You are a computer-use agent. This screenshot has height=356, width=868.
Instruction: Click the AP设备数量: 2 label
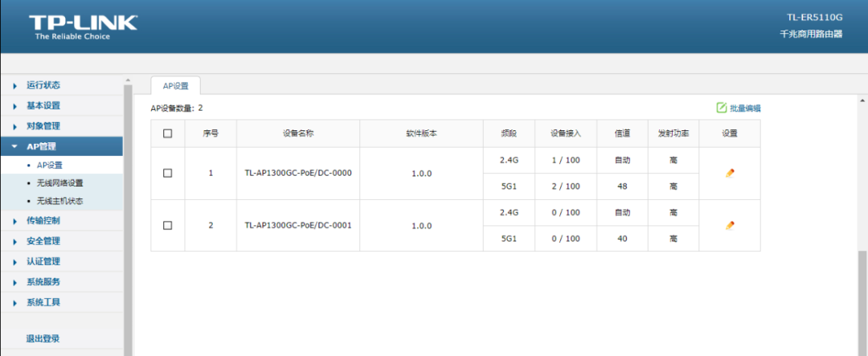(x=177, y=108)
